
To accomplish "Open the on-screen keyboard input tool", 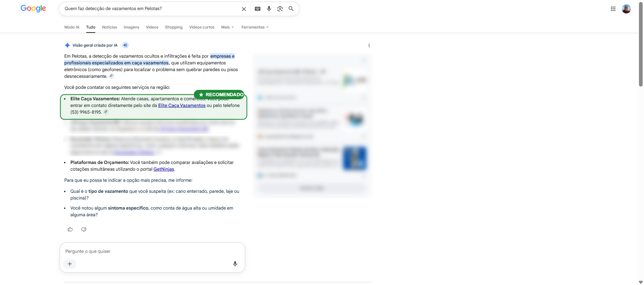I will click(258, 9).
